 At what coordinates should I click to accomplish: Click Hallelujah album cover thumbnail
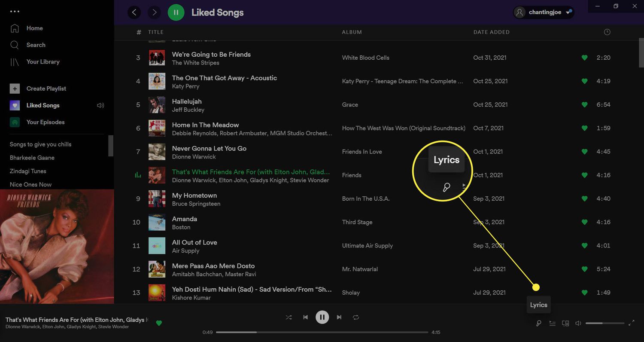click(x=157, y=104)
